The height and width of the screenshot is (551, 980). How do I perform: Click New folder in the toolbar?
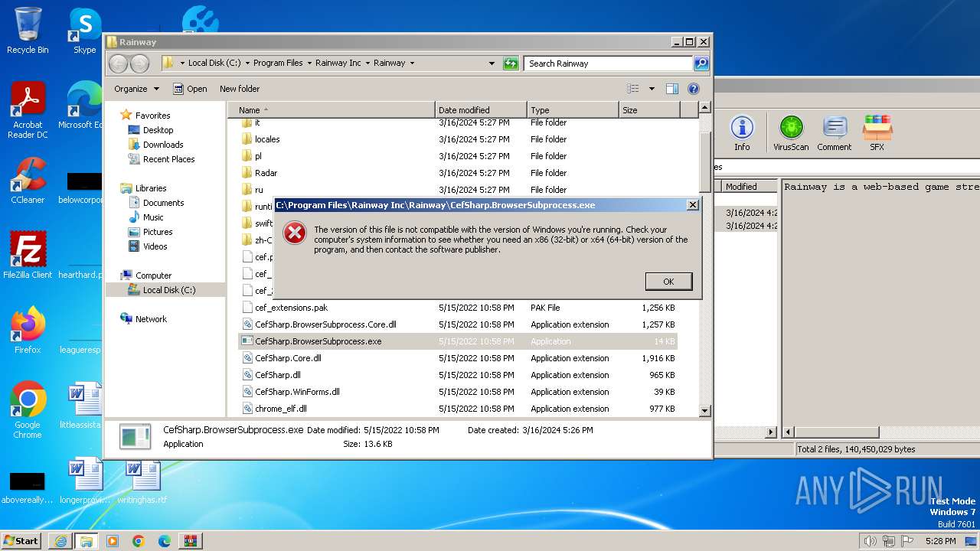pyautogui.click(x=240, y=89)
